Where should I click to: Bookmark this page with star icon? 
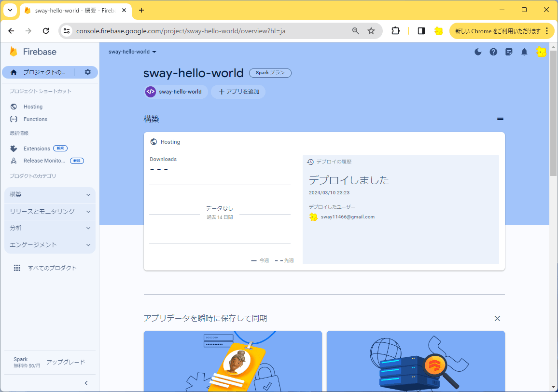click(371, 31)
